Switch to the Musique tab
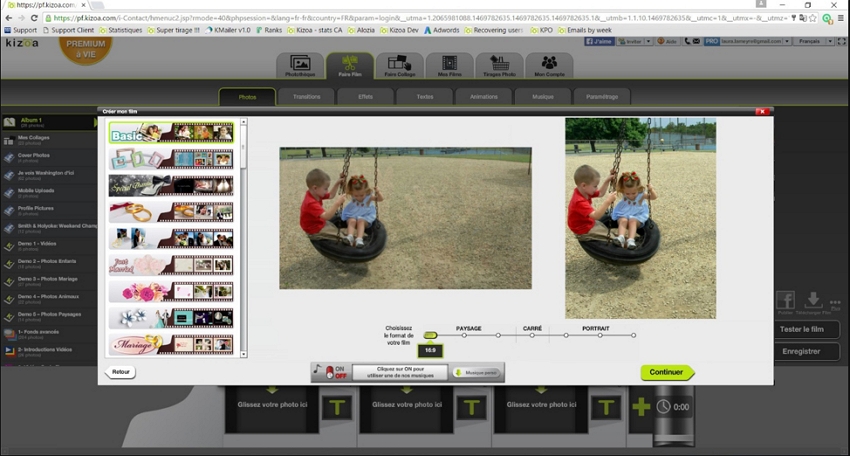This screenshot has height=456, width=850. click(x=542, y=97)
